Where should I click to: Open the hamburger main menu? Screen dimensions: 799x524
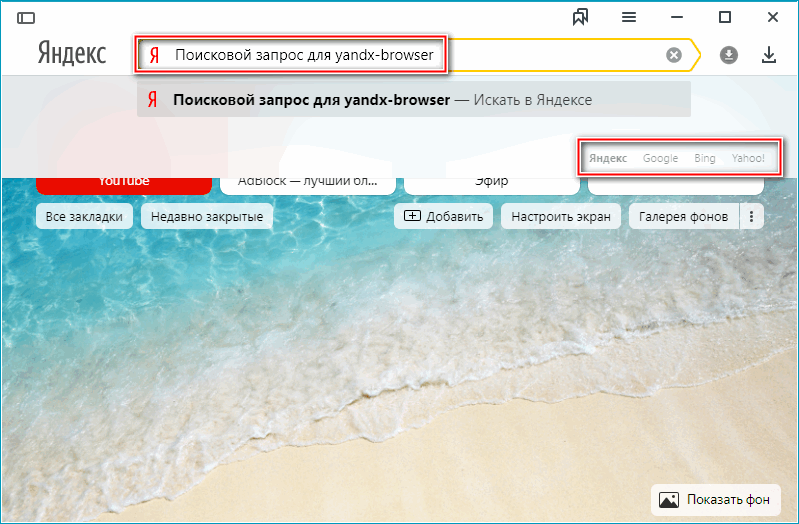point(629,17)
